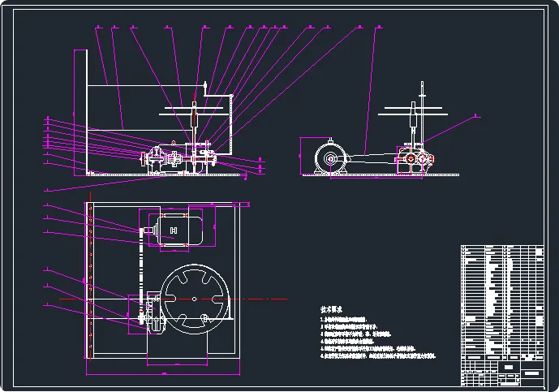Select the last line of the technical requirements
The width and height of the screenshot is (559, 392).
point(378,356)
